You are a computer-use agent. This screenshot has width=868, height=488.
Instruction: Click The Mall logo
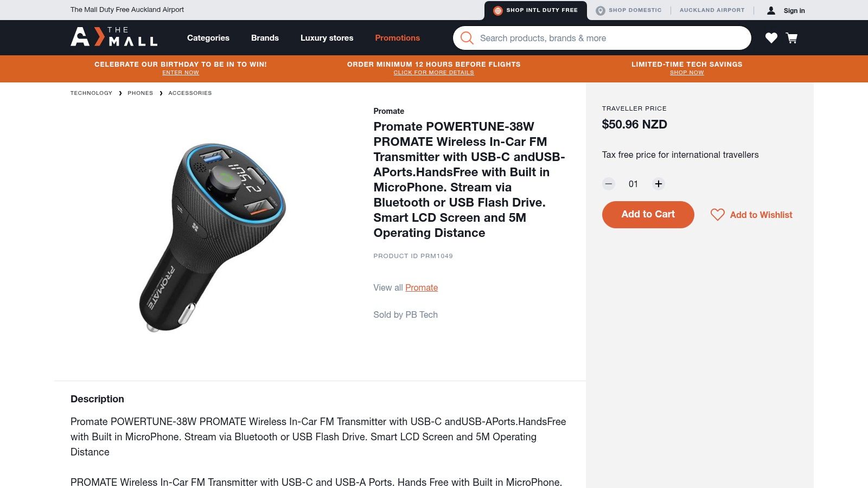114,37
